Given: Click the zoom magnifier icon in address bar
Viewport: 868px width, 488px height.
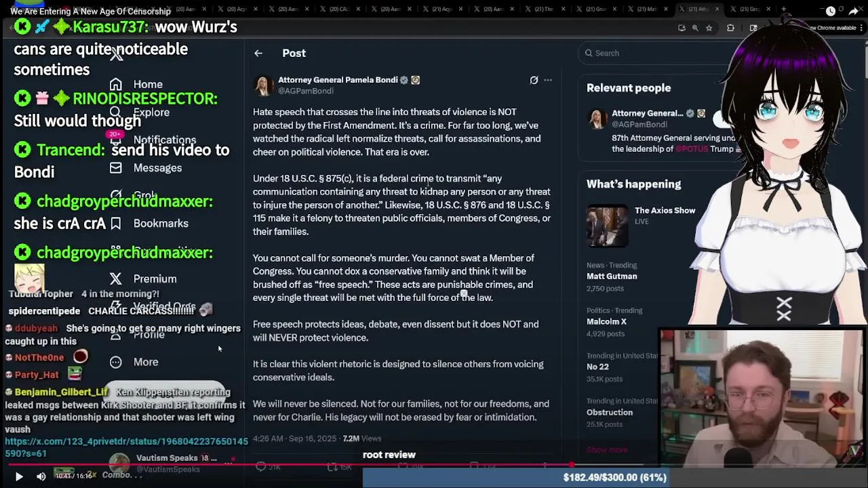Looking at the screenshot, I should tap(695, 28).
